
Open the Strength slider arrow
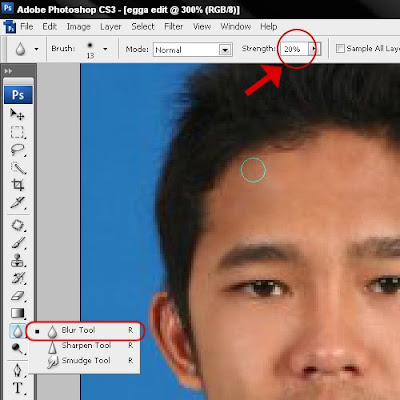314,49
